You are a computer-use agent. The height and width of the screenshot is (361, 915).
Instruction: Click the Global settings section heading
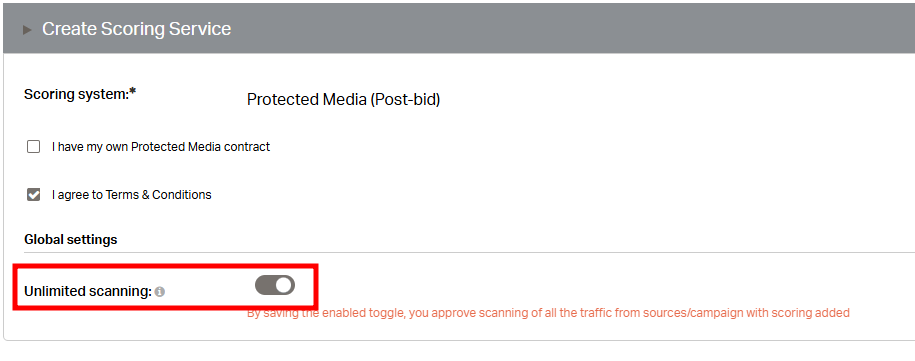point(71,240)
